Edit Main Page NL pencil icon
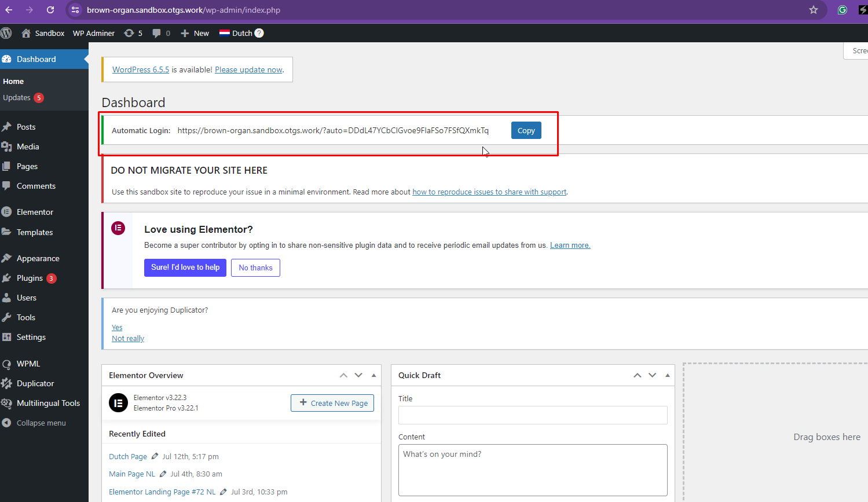This screenshot has height=502, width=868. pos(163,474)
